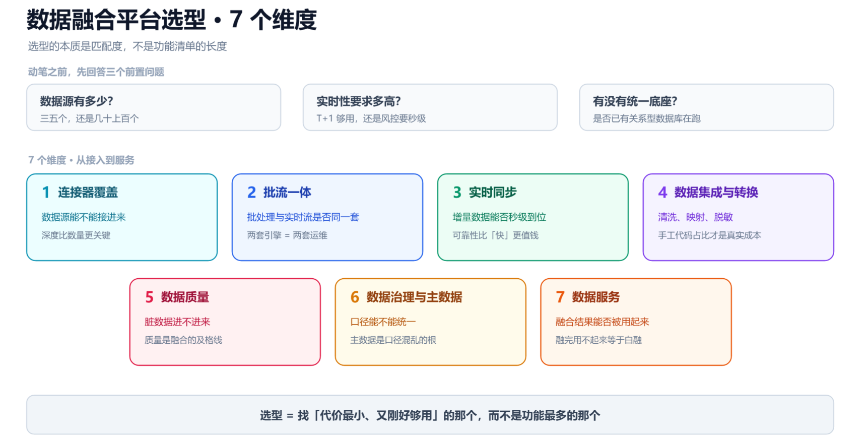Open the 实时同步 green card
Image resolution: width=868 pixels, height=441 pixels.
click(x=533, y=217)
